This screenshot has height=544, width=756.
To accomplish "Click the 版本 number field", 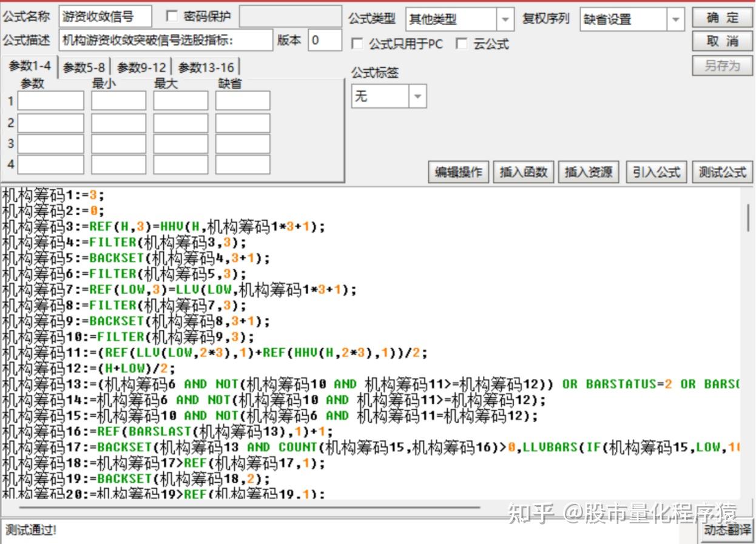I will pyautogui.click(x=325, y=40).
